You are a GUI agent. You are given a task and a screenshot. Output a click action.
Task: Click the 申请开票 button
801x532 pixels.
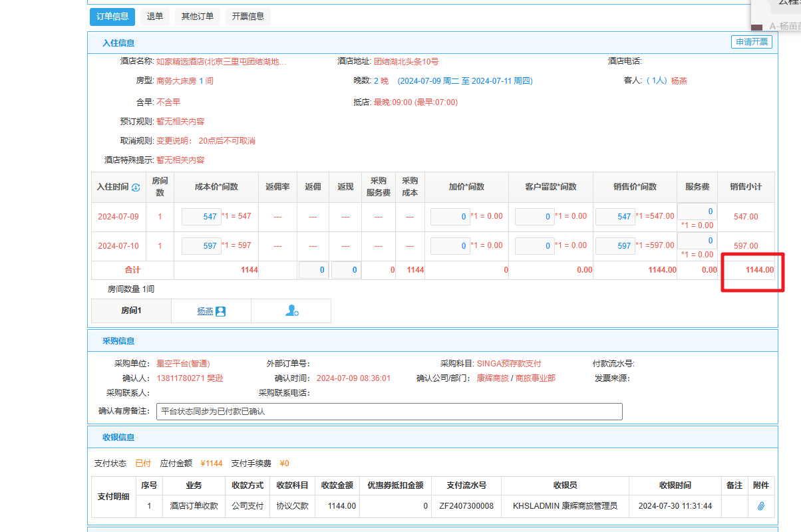point(752,42)
